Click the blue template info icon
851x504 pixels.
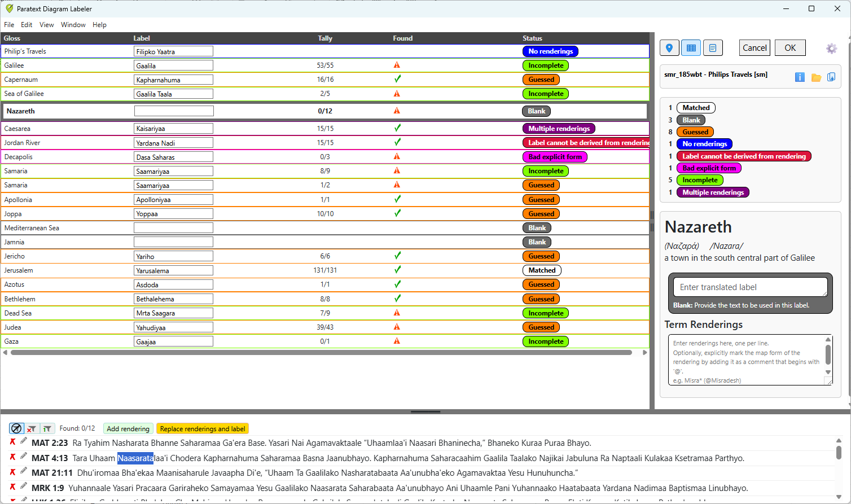(800, 77)
